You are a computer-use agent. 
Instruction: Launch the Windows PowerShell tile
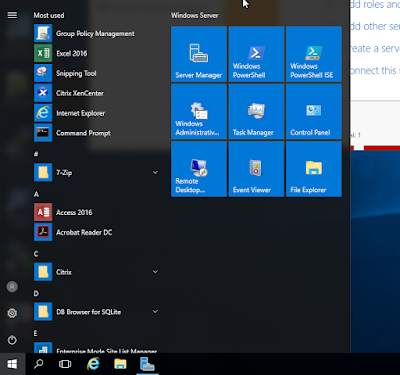tap(256, 54)
